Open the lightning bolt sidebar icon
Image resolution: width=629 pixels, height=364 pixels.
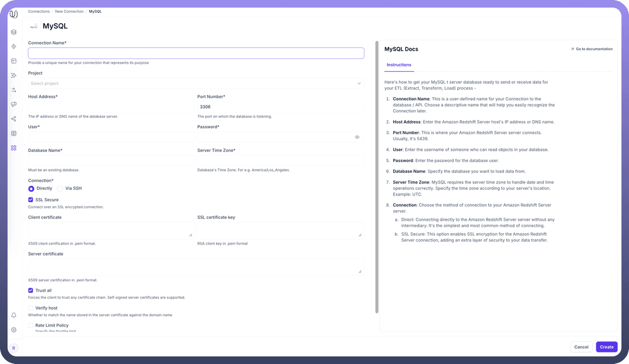[x=13, y=47]
